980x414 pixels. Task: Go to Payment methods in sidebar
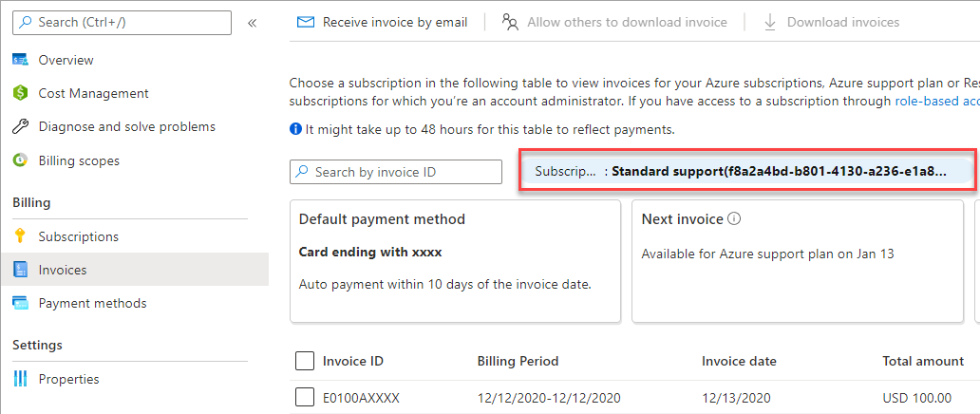[92, 303]
